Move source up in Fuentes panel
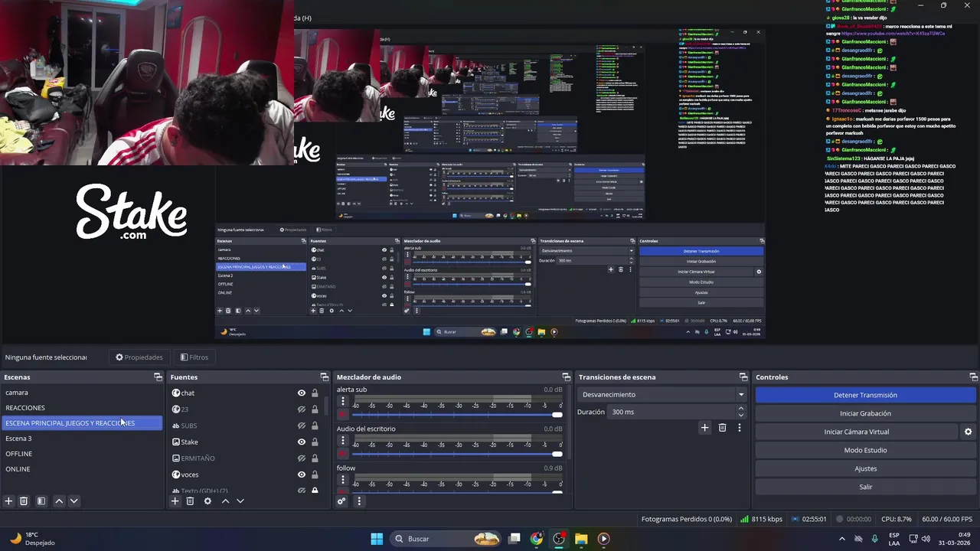Screen dimensions: 980x551 225,501
